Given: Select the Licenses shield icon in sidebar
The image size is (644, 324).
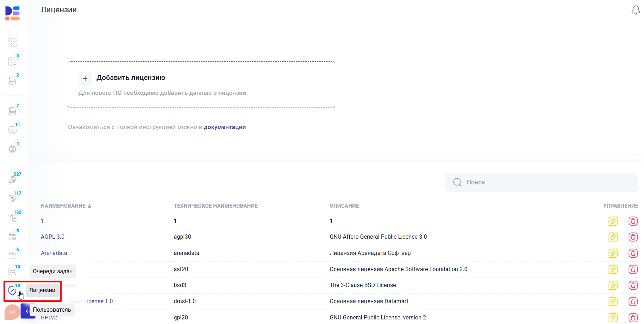Looking at the screenshot, I should [x=12, y=291].
